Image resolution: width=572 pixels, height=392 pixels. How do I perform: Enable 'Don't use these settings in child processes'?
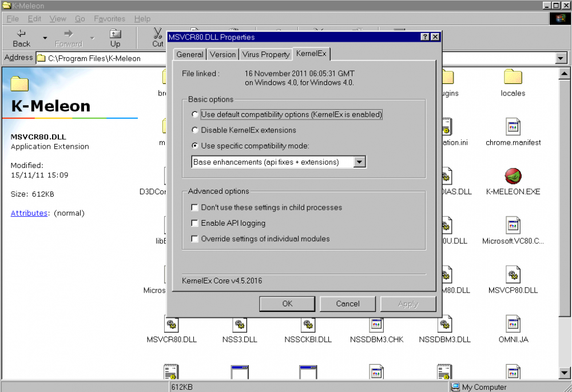pyautogui.click(x=195, y=207)
